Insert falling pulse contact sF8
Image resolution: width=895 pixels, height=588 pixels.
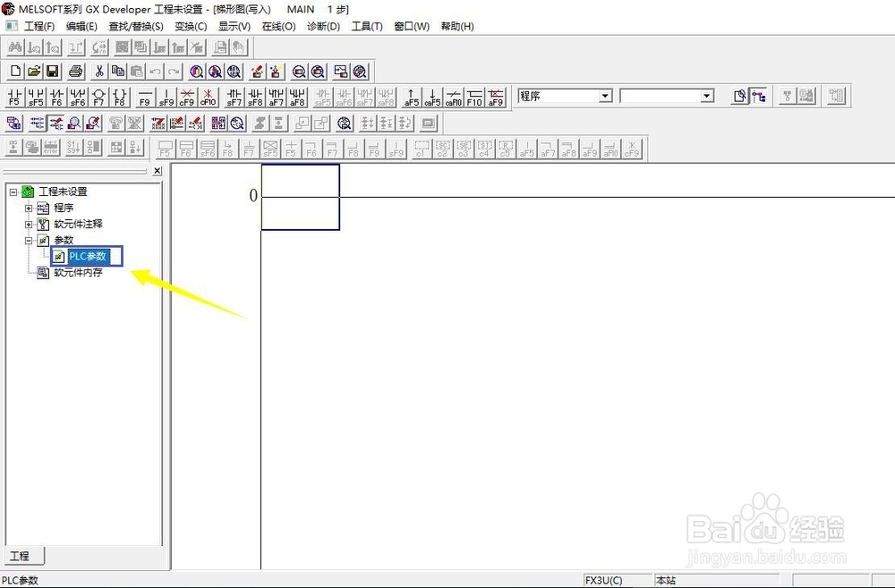click(255, 97)
